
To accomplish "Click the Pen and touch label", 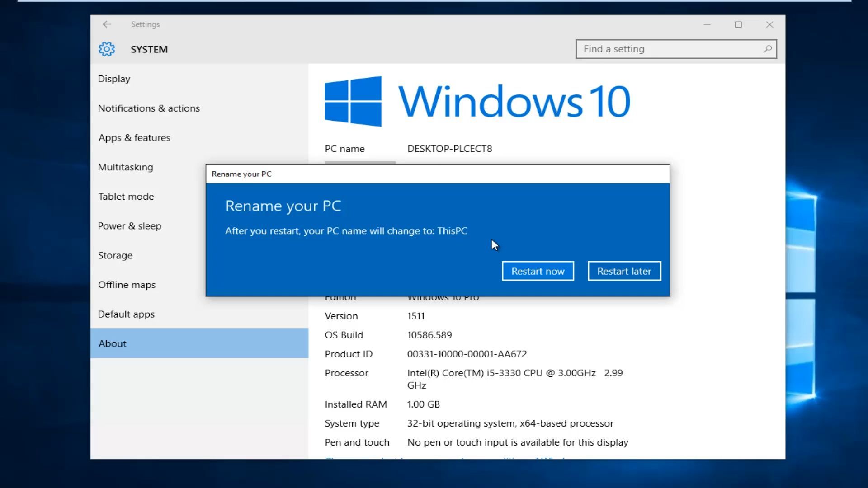I will point(357,442).
